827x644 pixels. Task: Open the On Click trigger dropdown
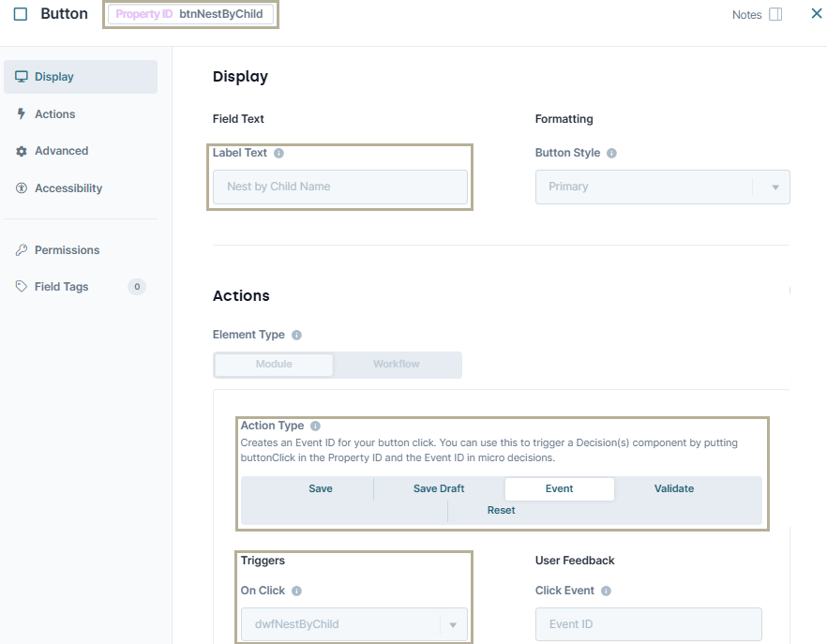click(354, 624)
